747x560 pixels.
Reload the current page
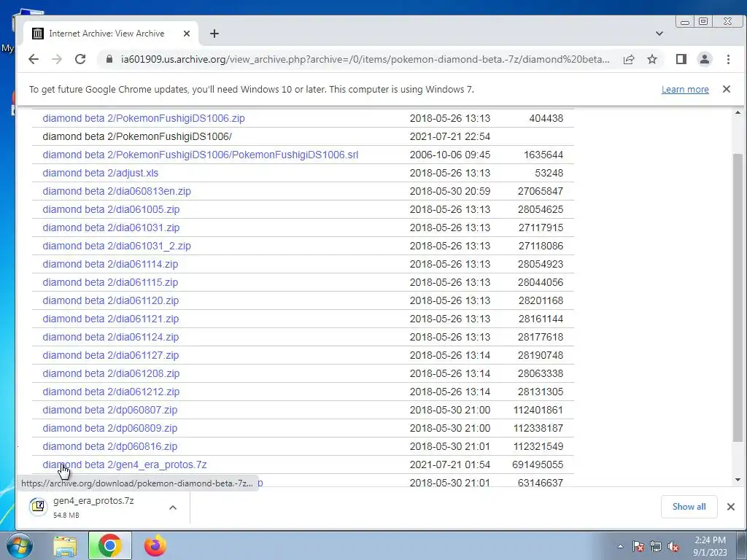[80, 59]
